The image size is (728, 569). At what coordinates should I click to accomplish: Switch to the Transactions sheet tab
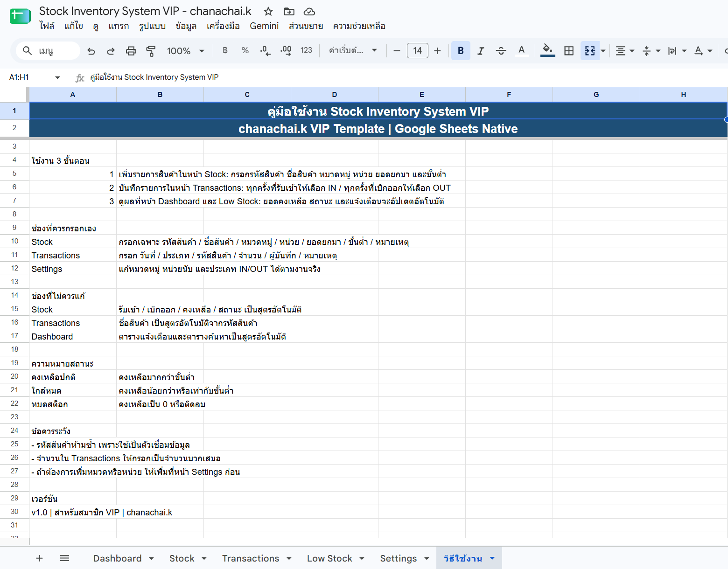[x=257, y=558]
